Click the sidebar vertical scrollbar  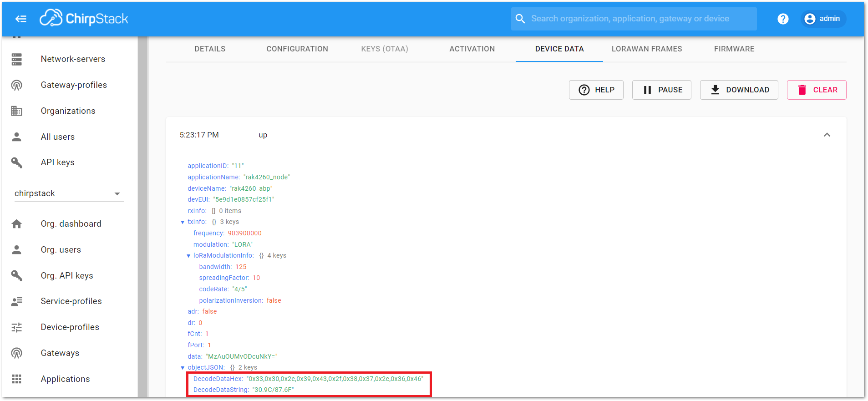[x=143, y=217]
